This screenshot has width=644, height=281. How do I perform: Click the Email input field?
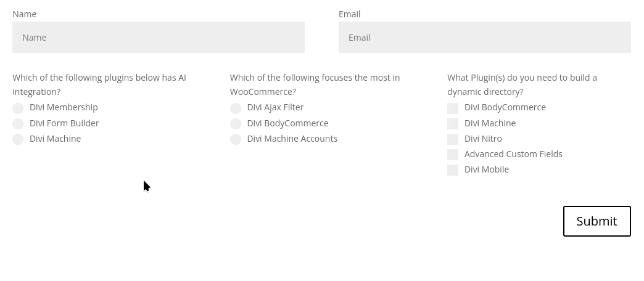coord(484,38)
